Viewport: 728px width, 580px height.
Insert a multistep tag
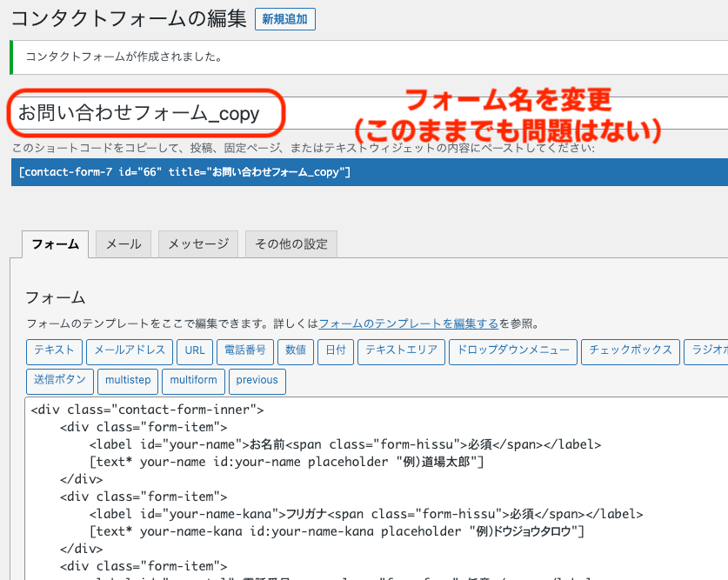tap(128, 382)
